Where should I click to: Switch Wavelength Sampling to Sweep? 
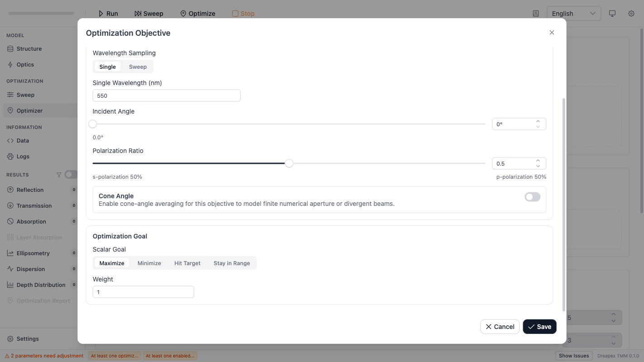click(137, 67)
